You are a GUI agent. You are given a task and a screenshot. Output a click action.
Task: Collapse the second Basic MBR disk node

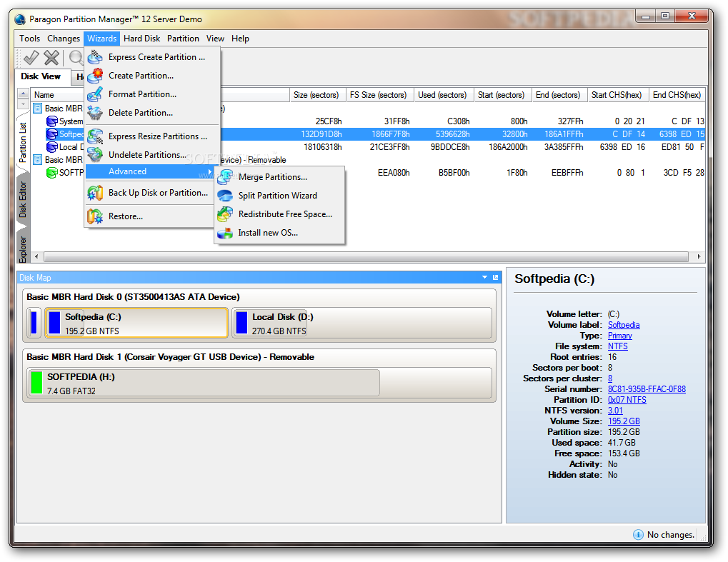(x=38, y=160)
